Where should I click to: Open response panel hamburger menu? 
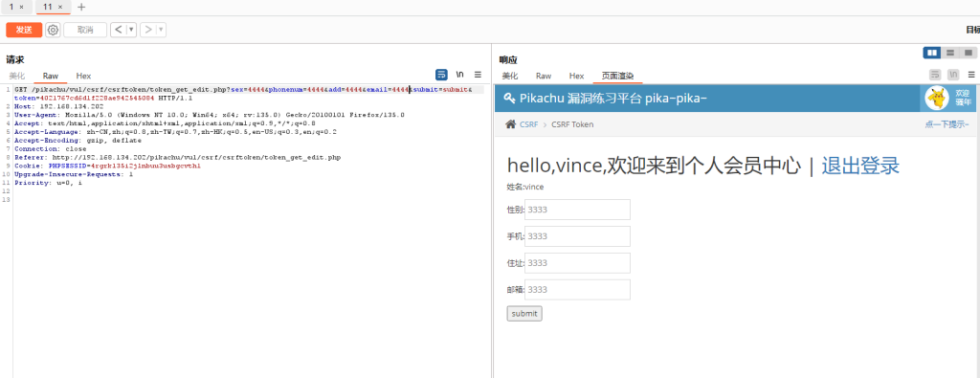coord(970,75)
